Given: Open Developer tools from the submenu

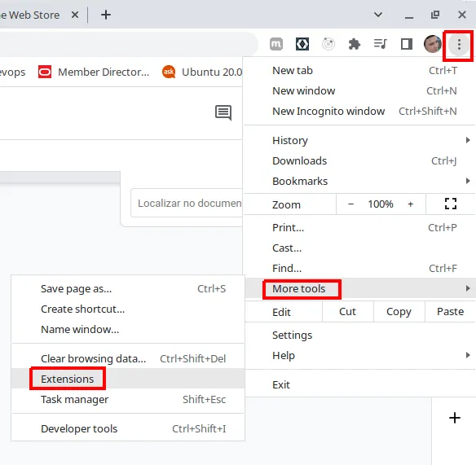Looking at the screenshot, I should click(128, 428).
